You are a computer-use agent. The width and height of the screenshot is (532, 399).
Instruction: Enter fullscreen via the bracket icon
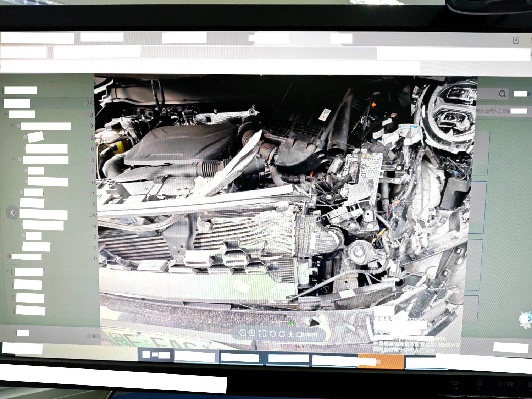(262, 333)
